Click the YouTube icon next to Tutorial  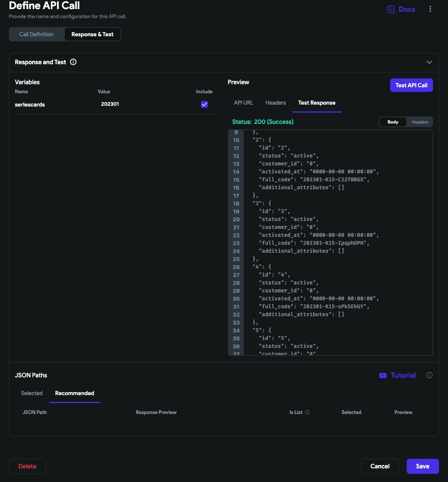pos(383,375)
